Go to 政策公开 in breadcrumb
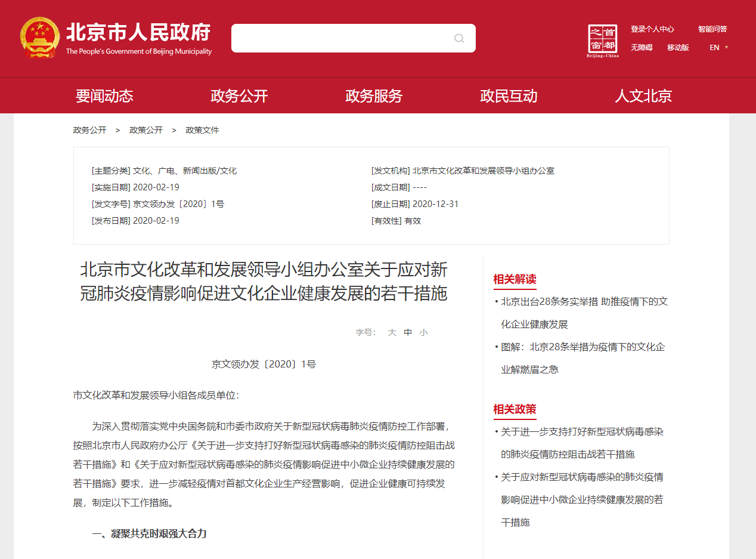 [x=146, y=130]
